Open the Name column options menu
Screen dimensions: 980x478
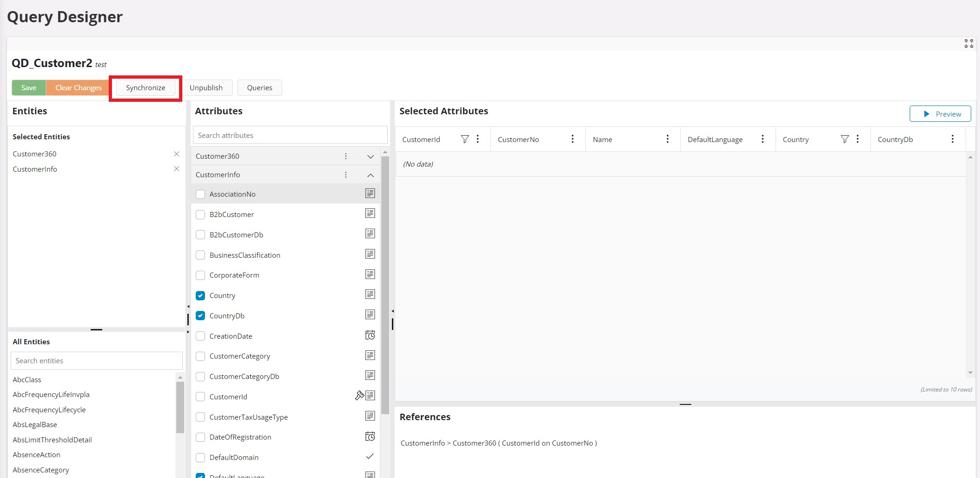point(667,139)
